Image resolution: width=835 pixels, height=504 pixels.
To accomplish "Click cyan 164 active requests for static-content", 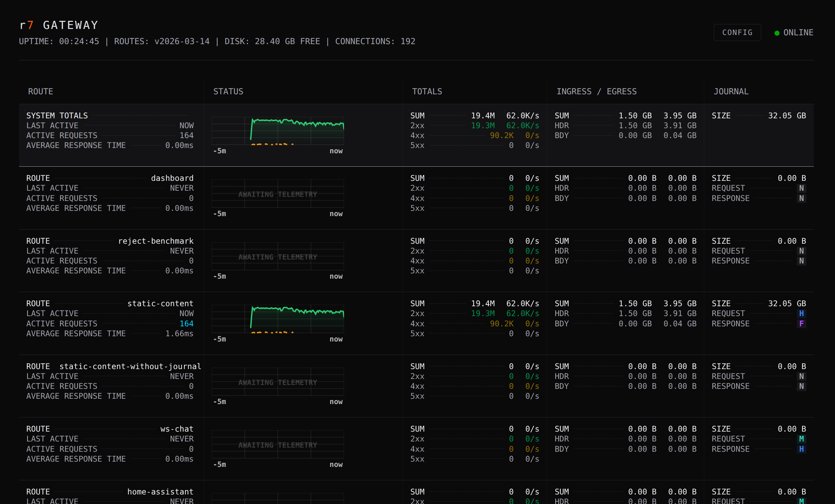I will tap(186, 324).
